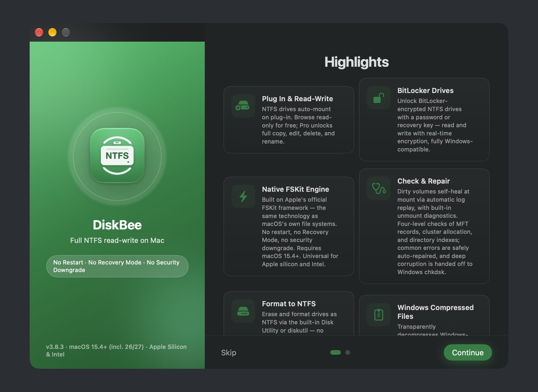Click the DiskBee app name text

click(x=117, y=225)
